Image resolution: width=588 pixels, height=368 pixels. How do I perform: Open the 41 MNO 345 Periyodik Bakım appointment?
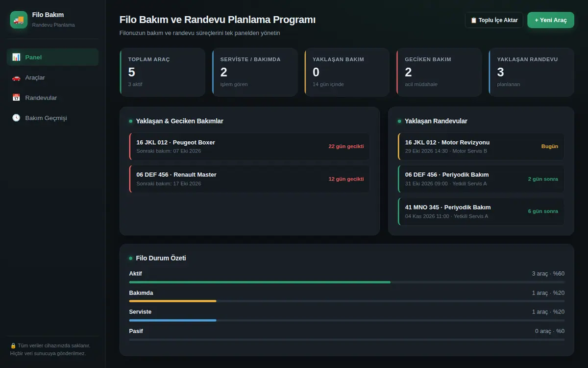pos(481,211)
